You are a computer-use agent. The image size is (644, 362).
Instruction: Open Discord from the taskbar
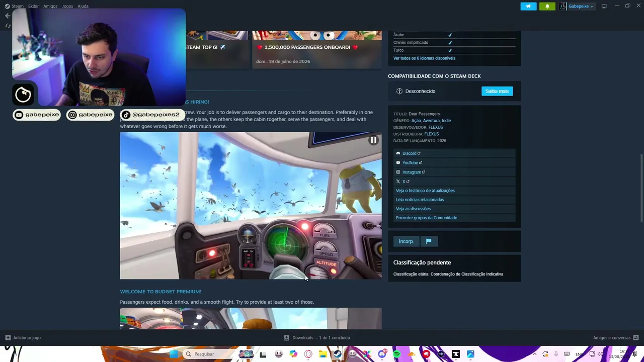(x=382, y=354)
